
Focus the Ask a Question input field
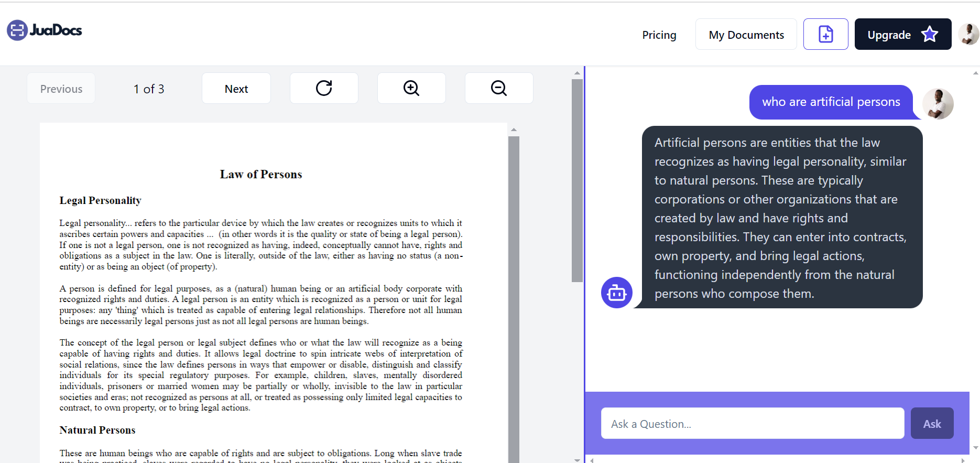click(x=752, y=424)
